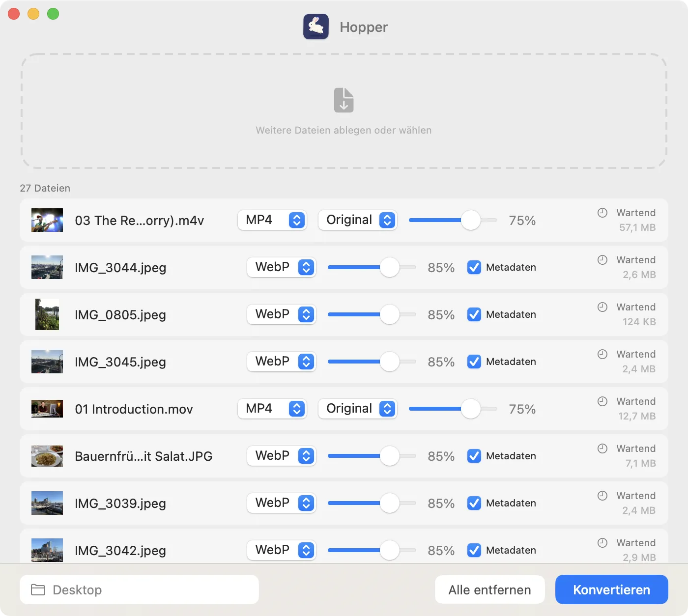This screenshot has width=688, height=616.
Task: Click the Hopper rabbit app icon
Action: coord(315,27)
